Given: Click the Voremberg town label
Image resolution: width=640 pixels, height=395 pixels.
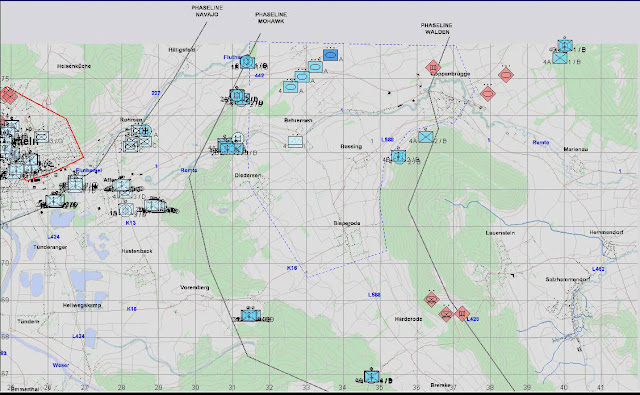Looking at the screenshot, I should point(195,287).
